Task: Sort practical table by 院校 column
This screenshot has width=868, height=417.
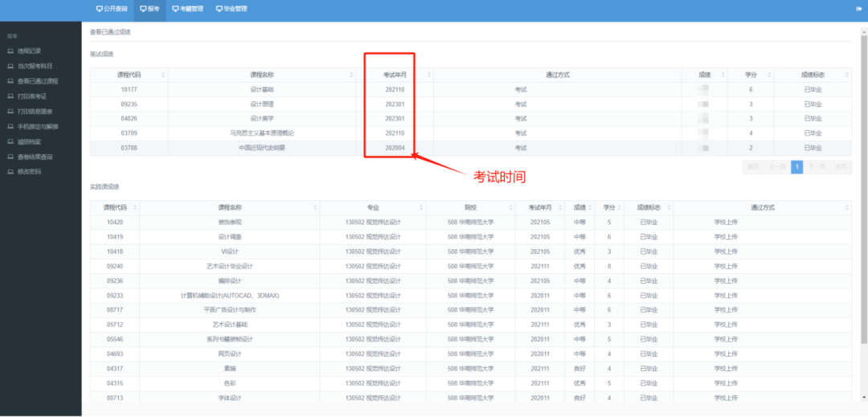Action: click(510, 206)
